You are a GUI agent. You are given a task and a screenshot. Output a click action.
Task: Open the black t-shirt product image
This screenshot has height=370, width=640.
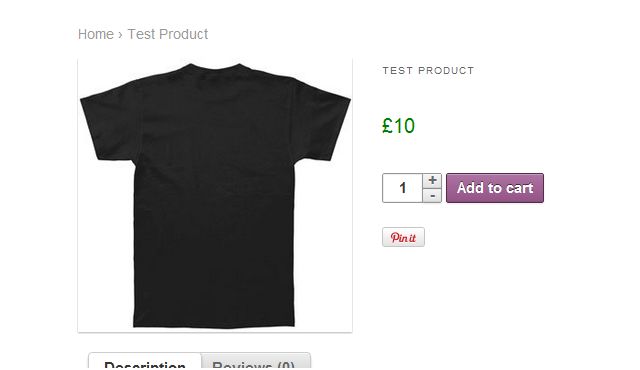tap(215, 196)
